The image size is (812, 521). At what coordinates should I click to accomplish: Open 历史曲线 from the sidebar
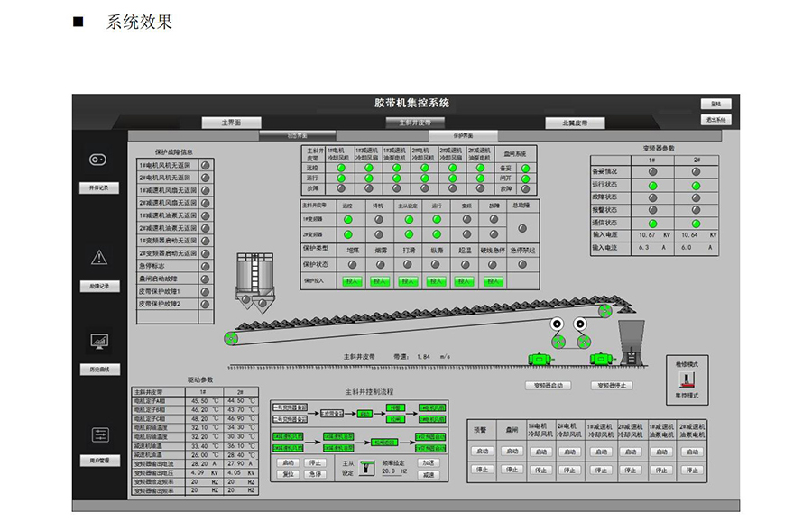pyautogui.click(x=99, y=370)
